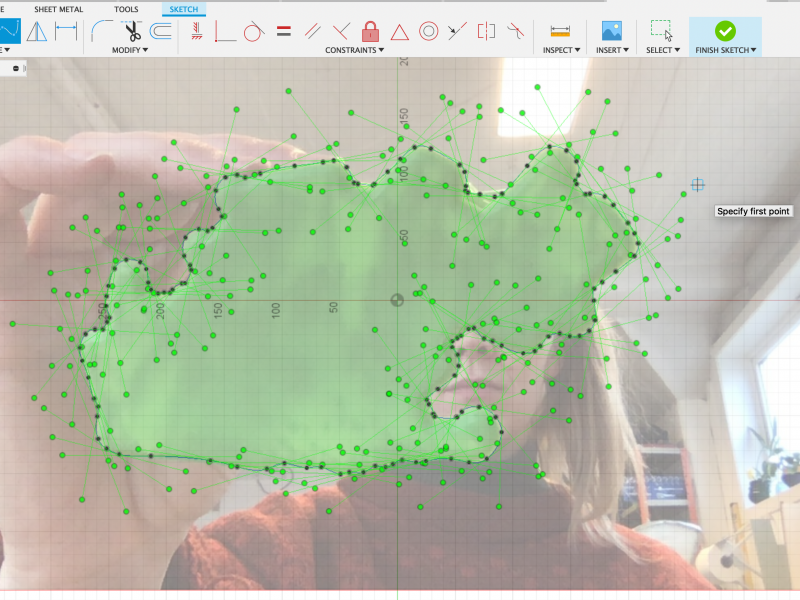Apply the Concentric constraint
800x600 pixels.
click(x=428, y=30)
